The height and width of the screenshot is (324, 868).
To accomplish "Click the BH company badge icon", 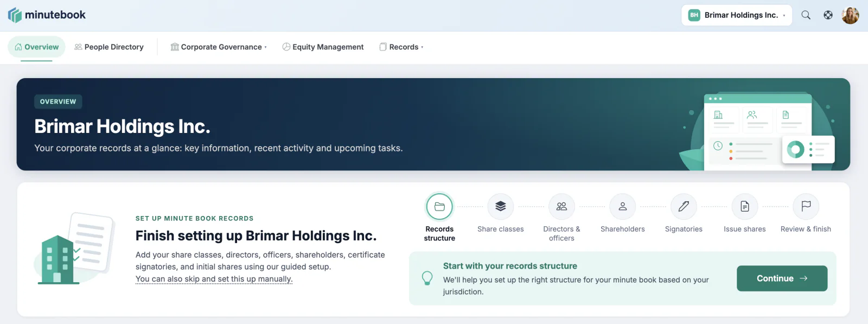I will [x=694, y=15].
